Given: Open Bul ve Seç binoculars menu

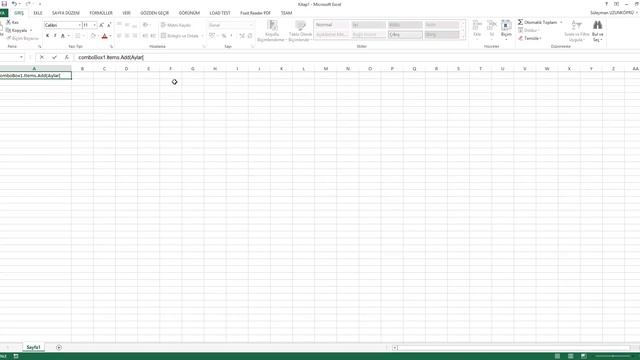Looking at the screenshot, I should pos(598,31).
